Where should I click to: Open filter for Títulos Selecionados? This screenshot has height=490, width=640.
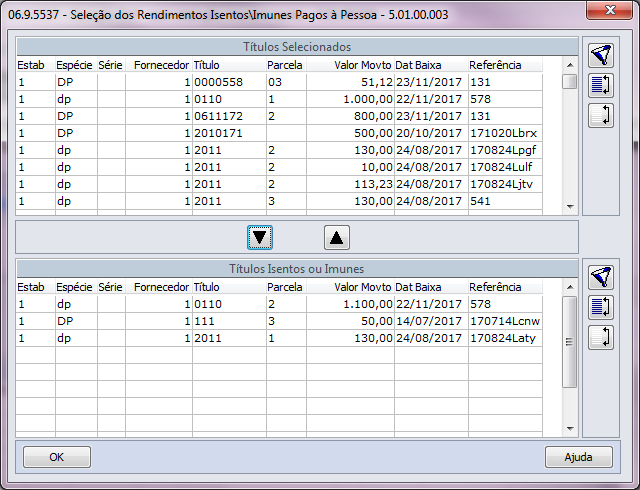(601, 55)
